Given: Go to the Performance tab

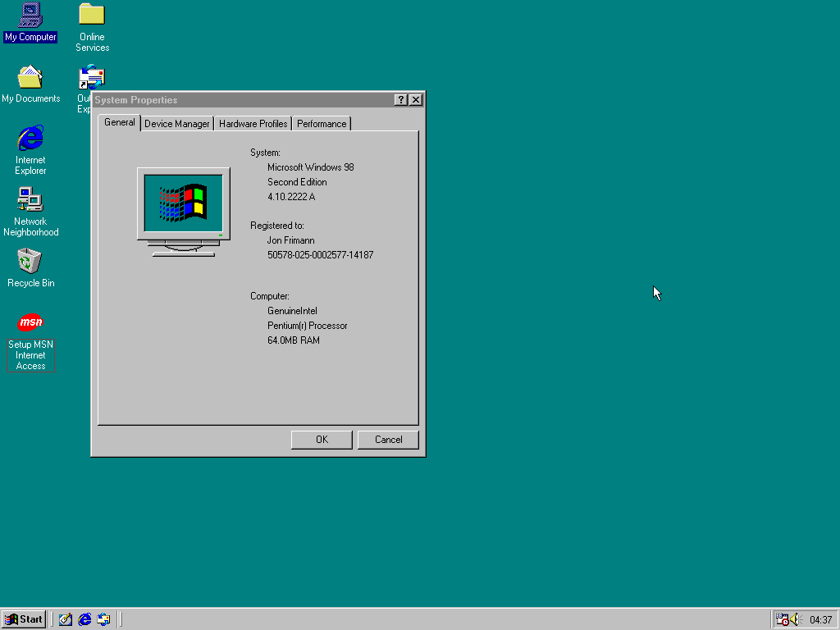Looking at the screenshot, I should point(322,124).
